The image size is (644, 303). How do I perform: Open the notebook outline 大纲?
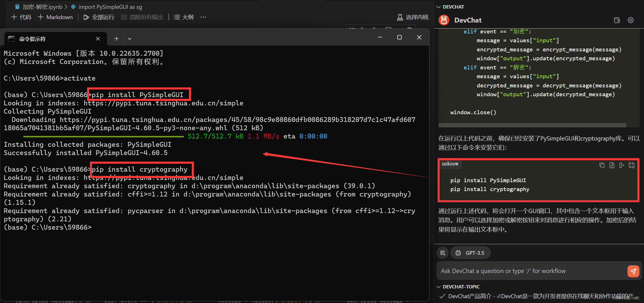point(184,17)
